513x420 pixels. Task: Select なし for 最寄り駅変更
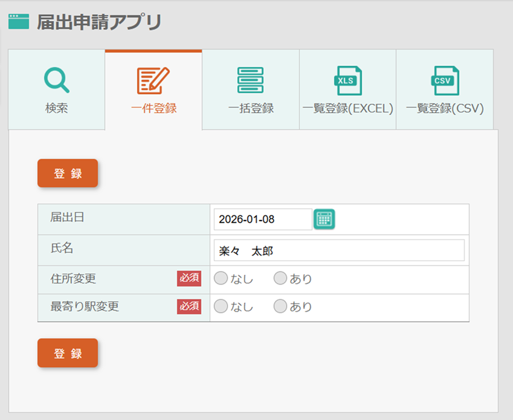pyautogui.click(x=221, y=306)
